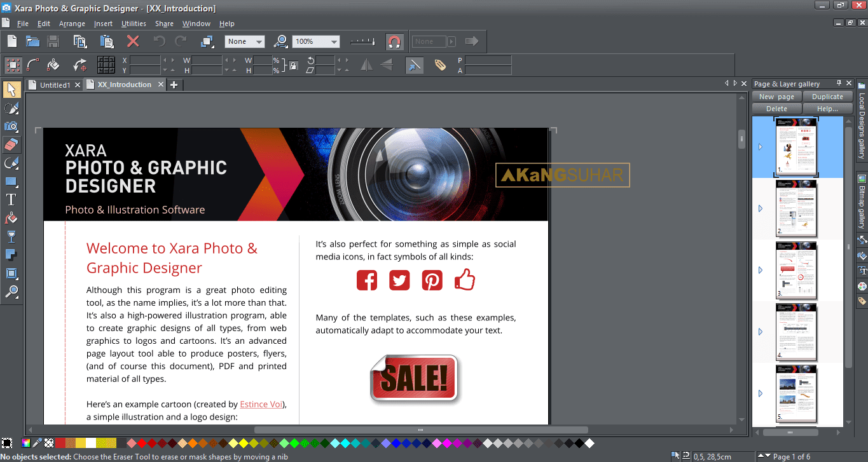Screen dimensions: 868x462
Task: Activate the Photo tool with camera icon
Action: coord(11,126)
